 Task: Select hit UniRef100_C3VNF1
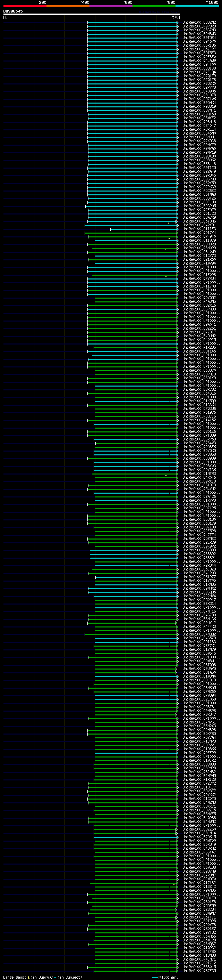coord(199,110)
